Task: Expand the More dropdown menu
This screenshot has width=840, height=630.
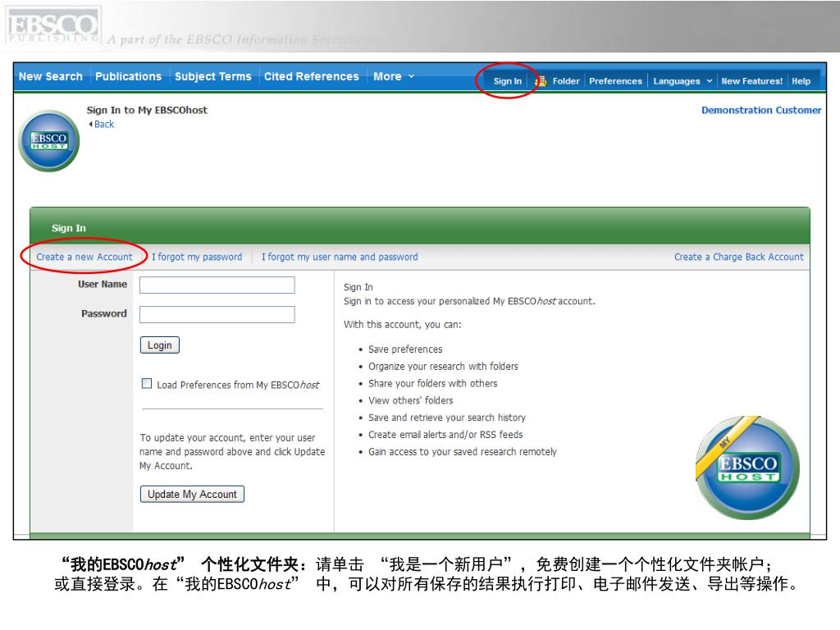Action: (x=394, y=76)
